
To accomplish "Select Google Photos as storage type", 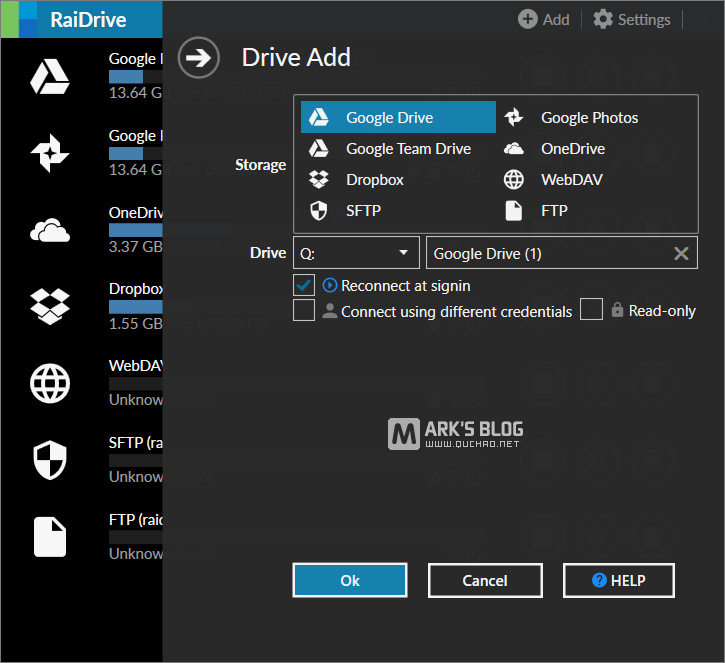I will [589, 117].
